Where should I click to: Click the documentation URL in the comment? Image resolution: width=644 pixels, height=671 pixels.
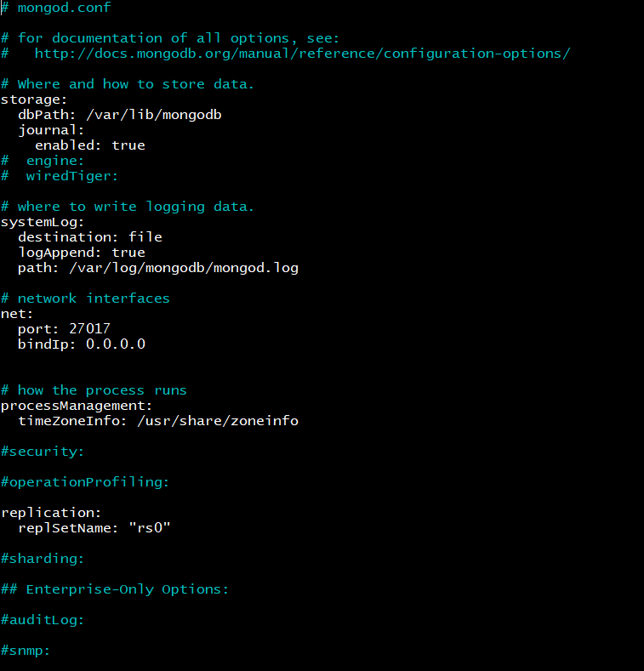click(302, 54)
